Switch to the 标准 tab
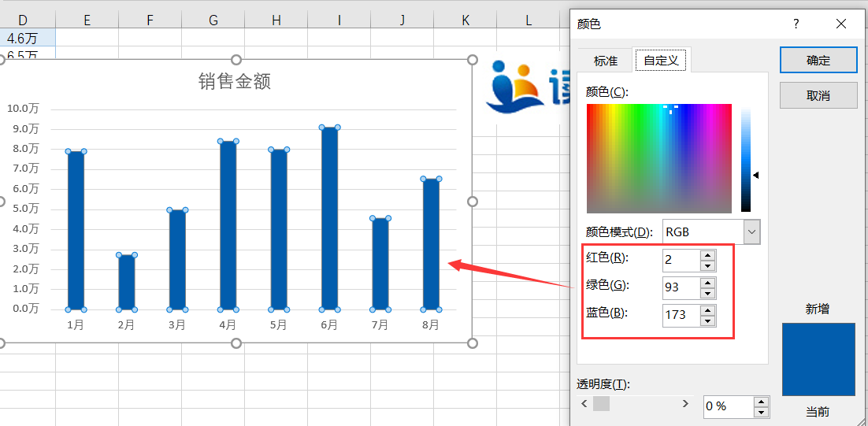 (606, 61)
